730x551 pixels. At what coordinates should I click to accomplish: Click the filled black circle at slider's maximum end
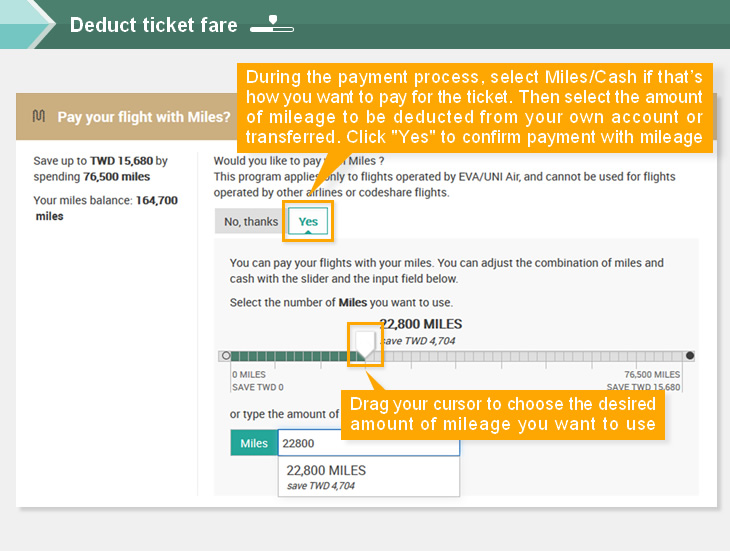click(x=689, y=356)
